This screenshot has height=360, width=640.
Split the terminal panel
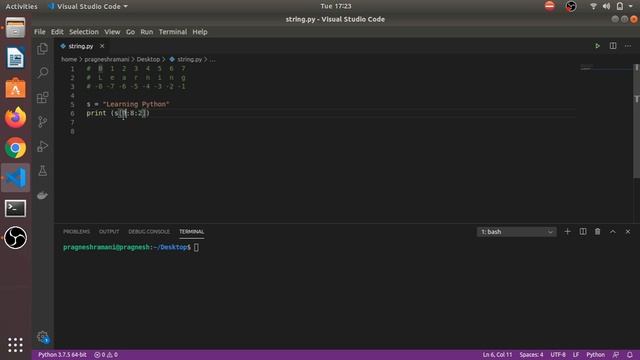(x=582, y=231)
